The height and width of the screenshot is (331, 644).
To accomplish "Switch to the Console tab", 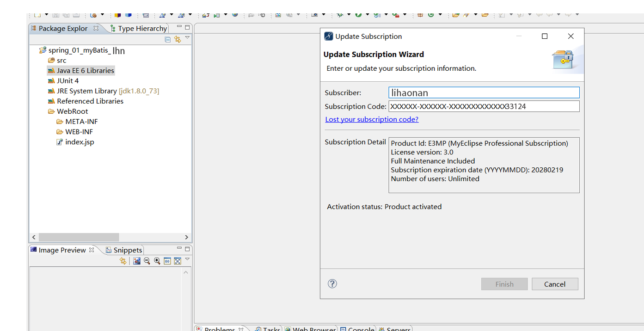I will point(357,329).
